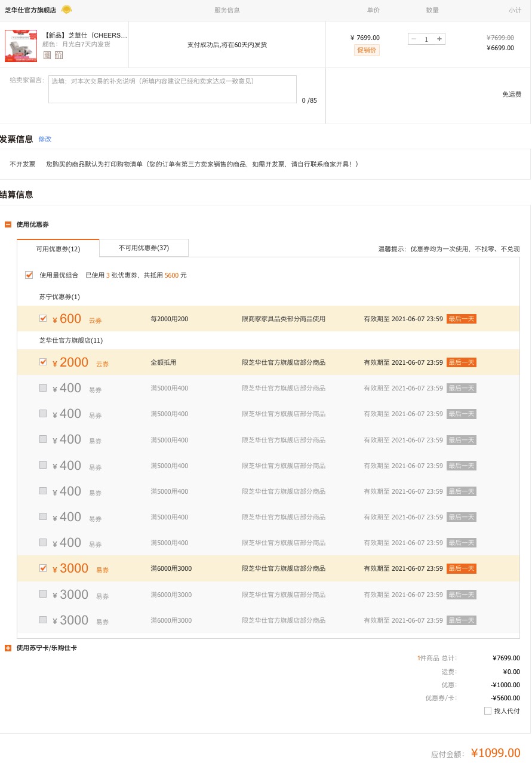Image resolution: width=532 pixels, height=763 pixels.
Task: Open the sofa product thumbnail
Action: [21, 46]
